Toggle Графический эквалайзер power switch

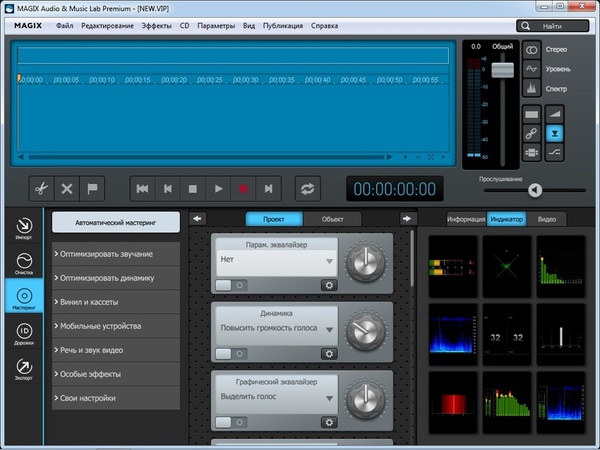(231, 422)
